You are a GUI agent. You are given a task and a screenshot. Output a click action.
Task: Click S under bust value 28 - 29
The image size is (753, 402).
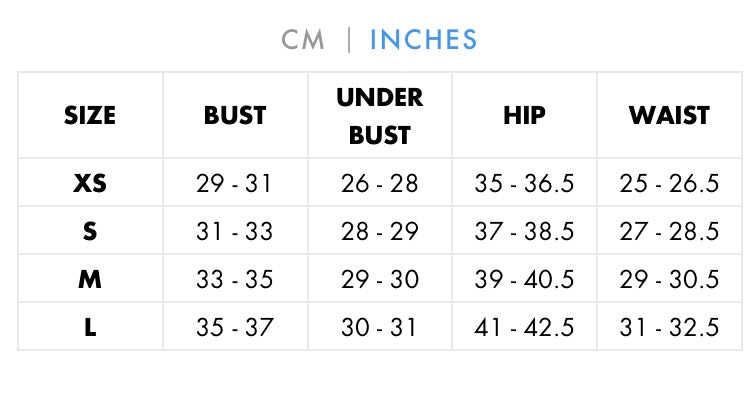click(x=379, y=231)
